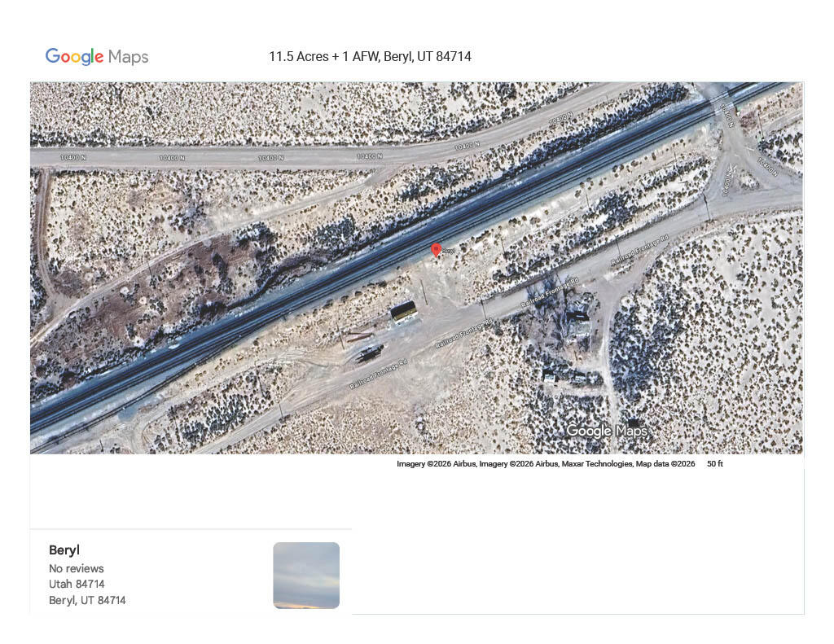Image resolution: width=834 pixels, height=644 pixels.
Task: Click the small Beryl label beside the pin
Action: 449,251
